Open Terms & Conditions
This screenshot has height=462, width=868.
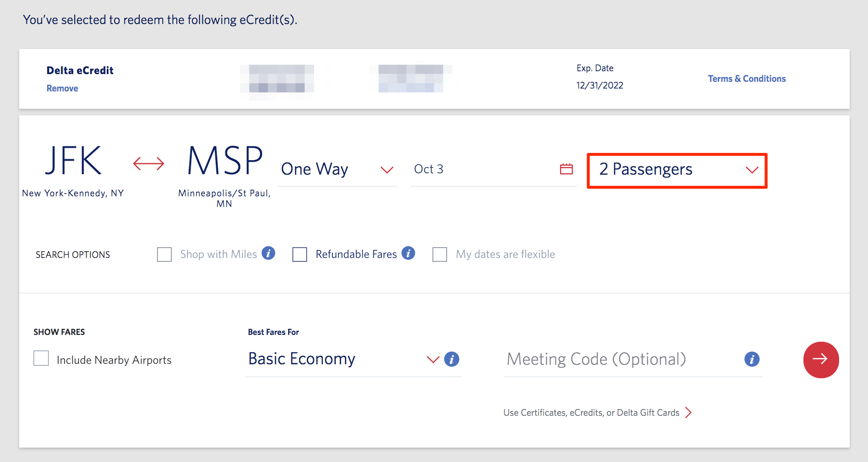(746, 78)
